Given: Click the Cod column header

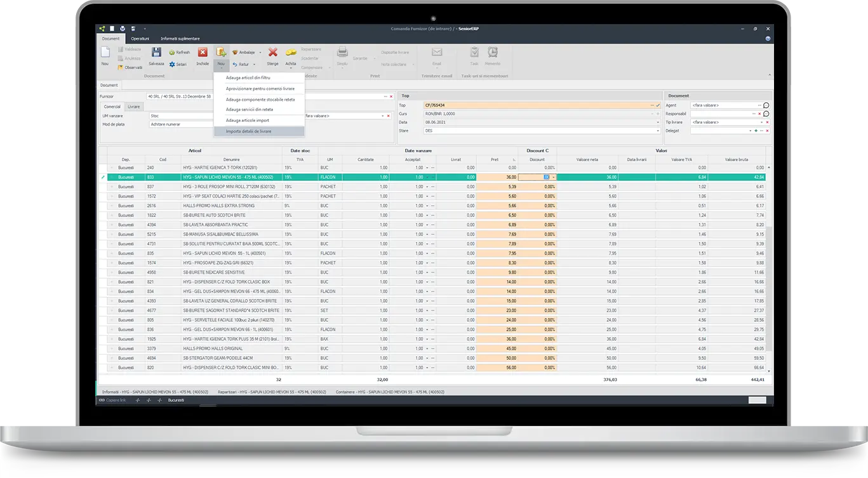Looking at the screenshot, I should (x=163, y=159).
